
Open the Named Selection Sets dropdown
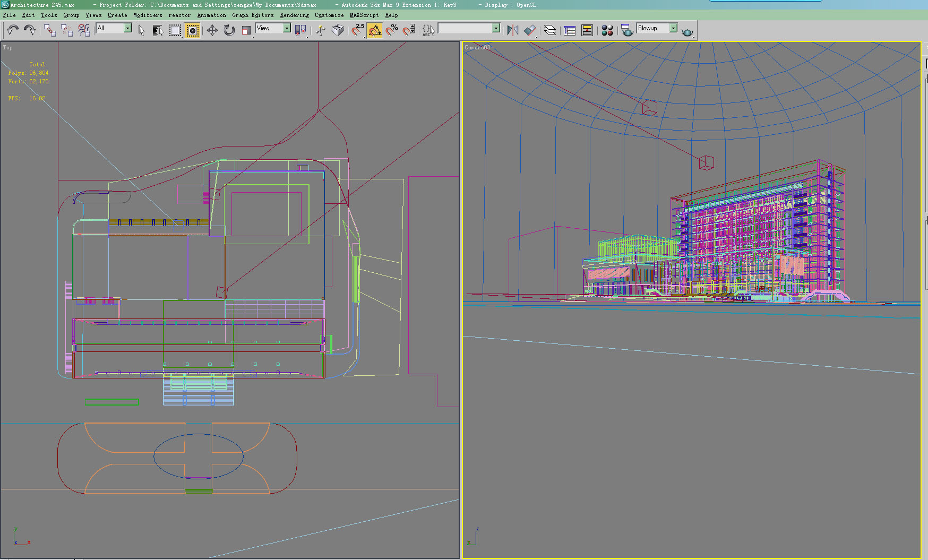(x=469, y=28)
